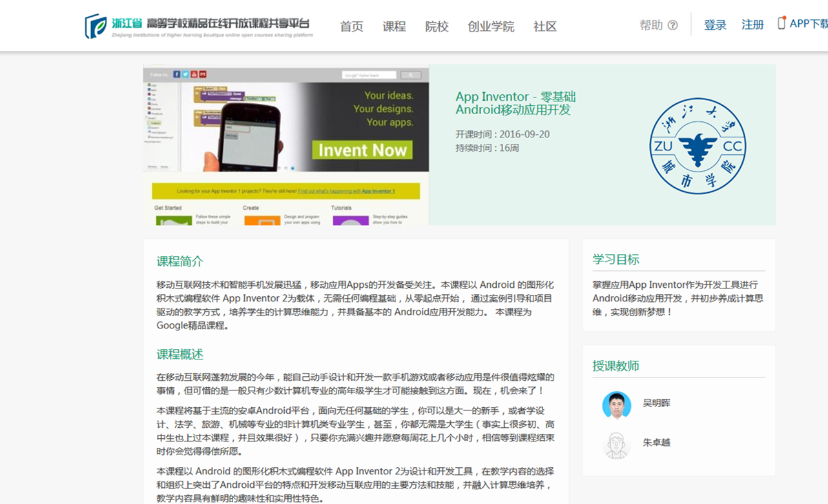This screenshot has width=828, height=504.
Task: Open 吴明晖 teacher avatar
Action: pyautogui.click(x=616, y=405)
